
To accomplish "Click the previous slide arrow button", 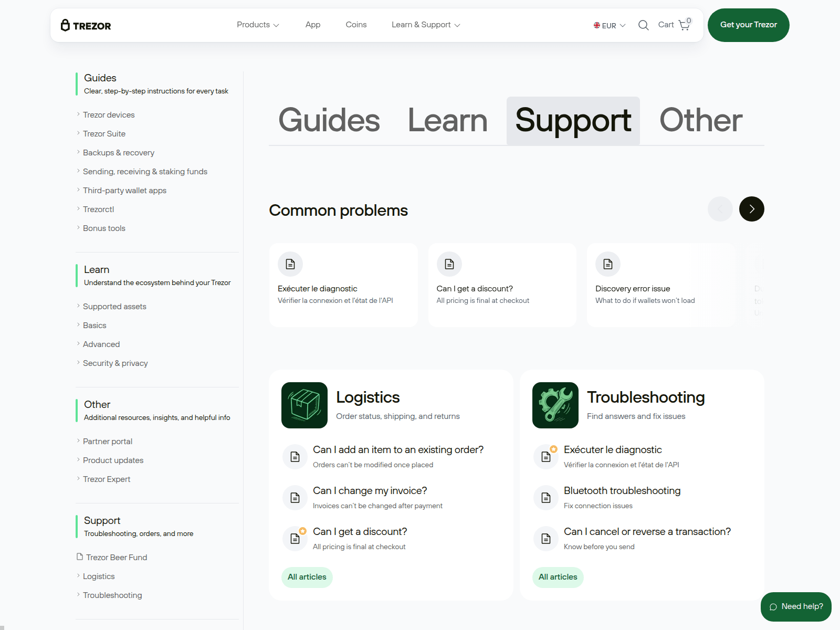I will click(x=720, y=209).
